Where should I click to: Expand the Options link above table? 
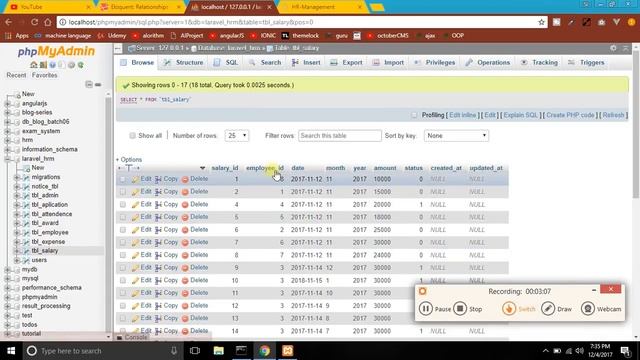click(129, 160)
